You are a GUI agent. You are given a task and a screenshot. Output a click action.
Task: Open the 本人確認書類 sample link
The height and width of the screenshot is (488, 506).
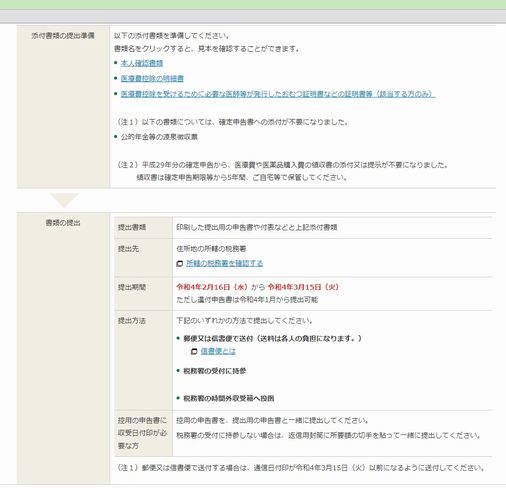(x=142, y=63)
